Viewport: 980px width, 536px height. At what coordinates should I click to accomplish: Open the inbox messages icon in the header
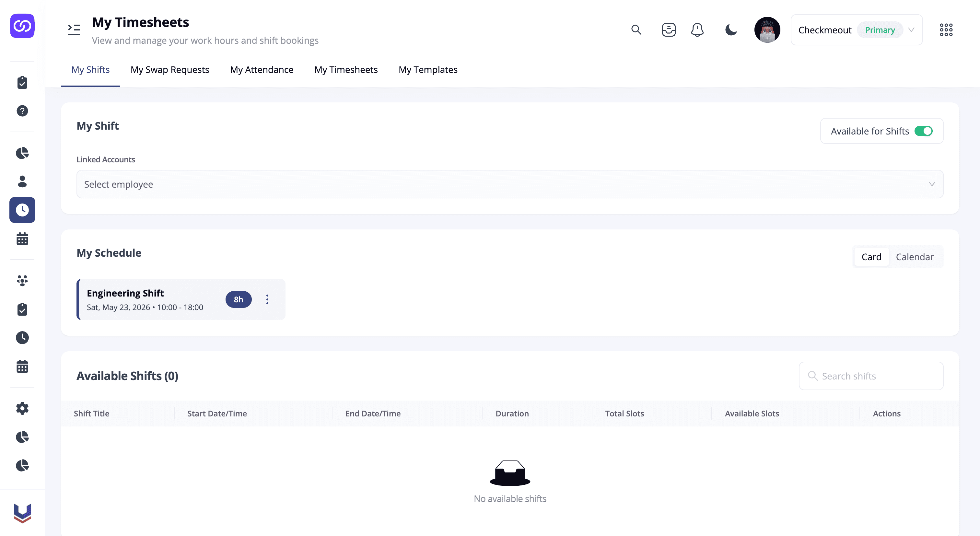coord(669,30)
